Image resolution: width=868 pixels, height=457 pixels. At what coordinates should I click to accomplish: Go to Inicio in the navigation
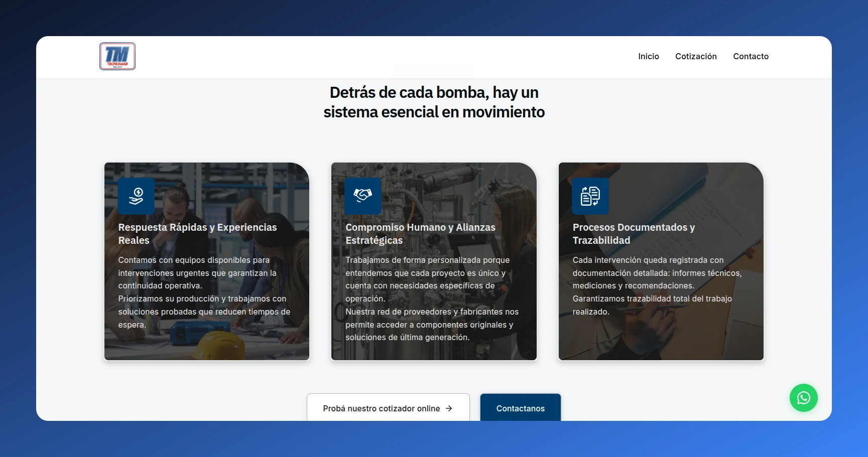coord(649,56)
